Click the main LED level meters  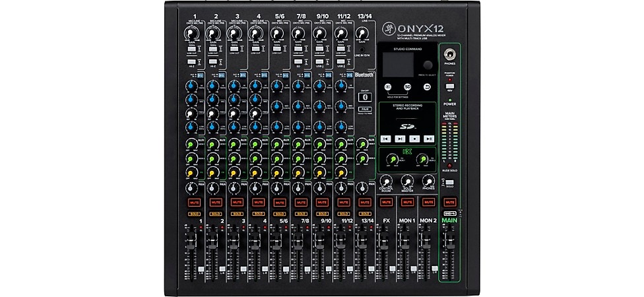click(450, 142)
